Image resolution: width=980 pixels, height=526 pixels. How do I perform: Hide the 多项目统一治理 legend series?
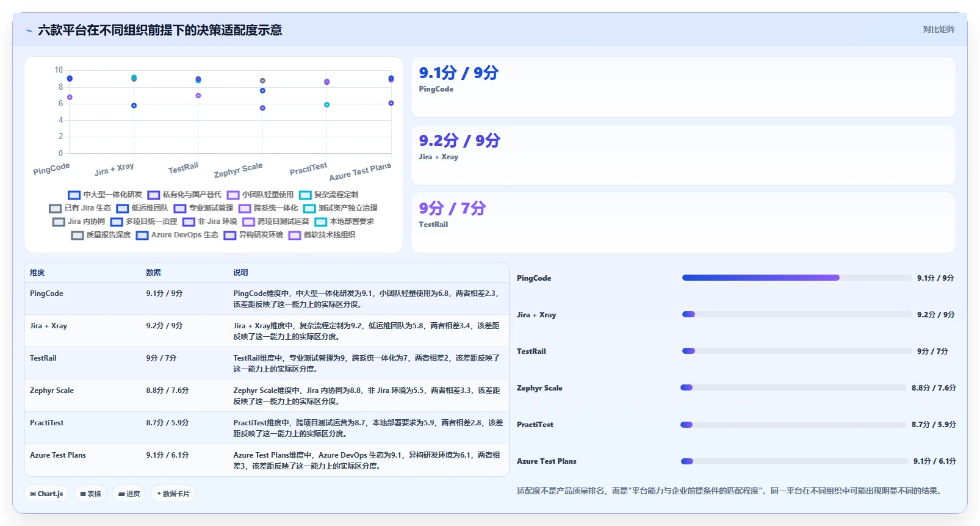point(143,222)
